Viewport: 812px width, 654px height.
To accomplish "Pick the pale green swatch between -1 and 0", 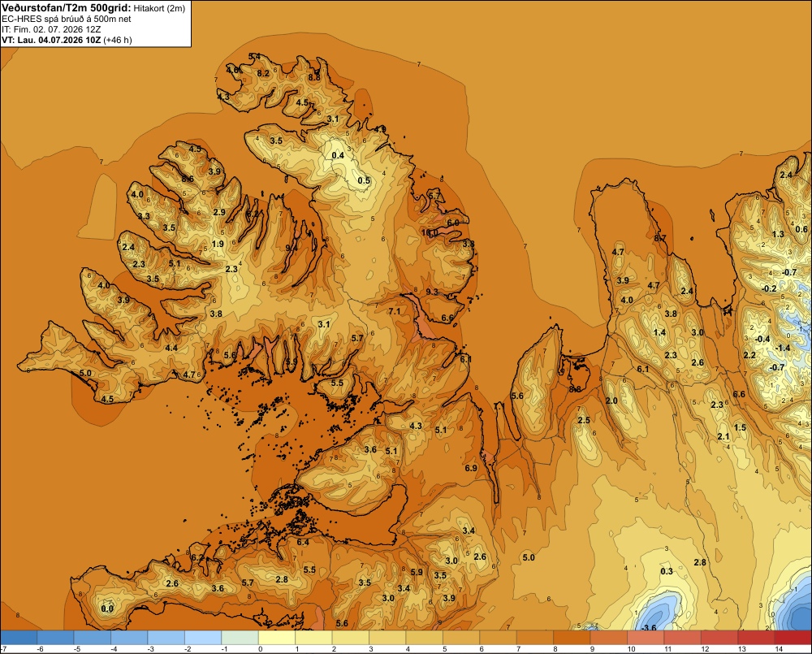I will 240,638.
